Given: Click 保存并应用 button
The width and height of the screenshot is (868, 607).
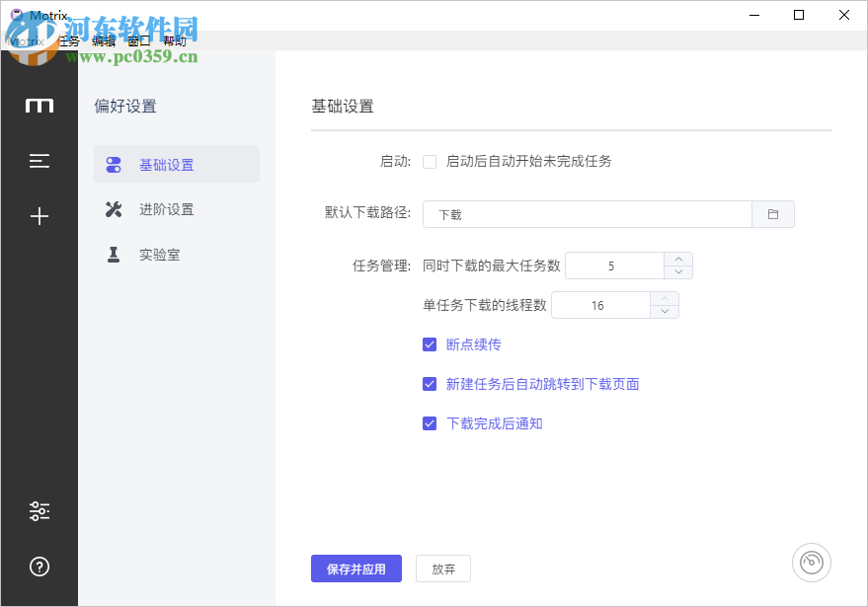Looking at the screenshot, I should pos(355,569).
